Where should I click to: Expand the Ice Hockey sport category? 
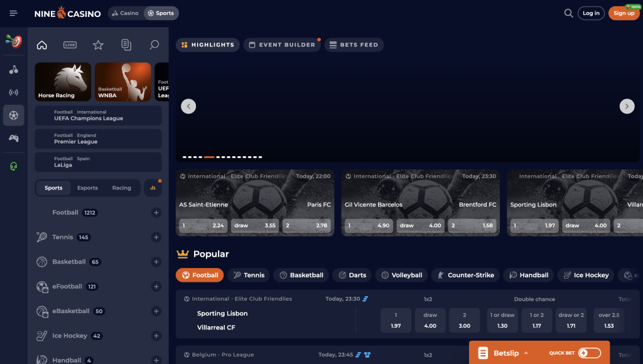tap(156, 336)
